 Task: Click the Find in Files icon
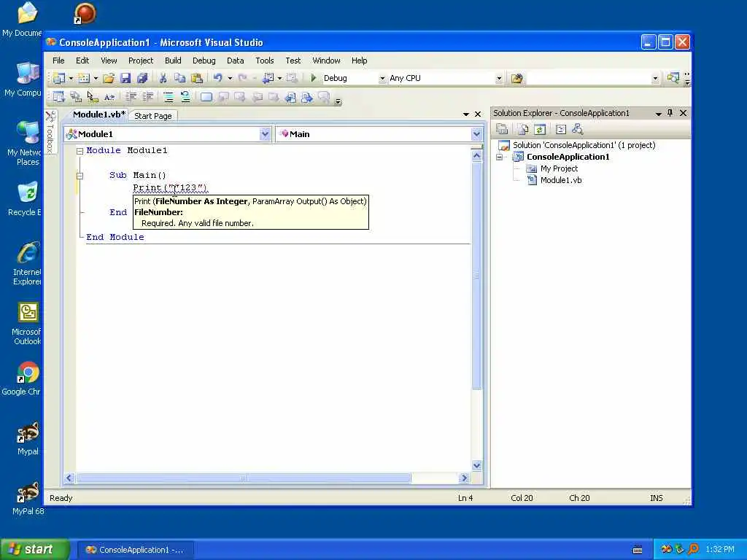[x=517, y=78]
